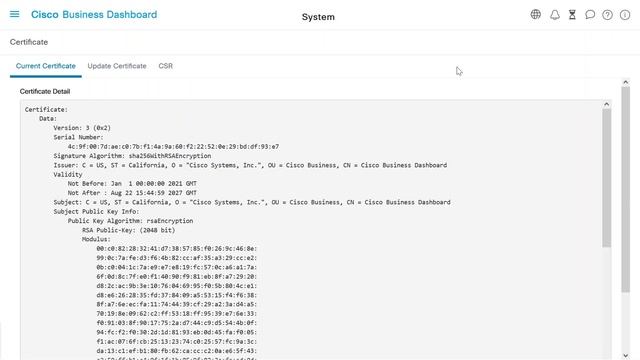The height and width of the screenshot is (360, 640).
Task: Click the globe language icon
Action: click(x=536, y=14)
